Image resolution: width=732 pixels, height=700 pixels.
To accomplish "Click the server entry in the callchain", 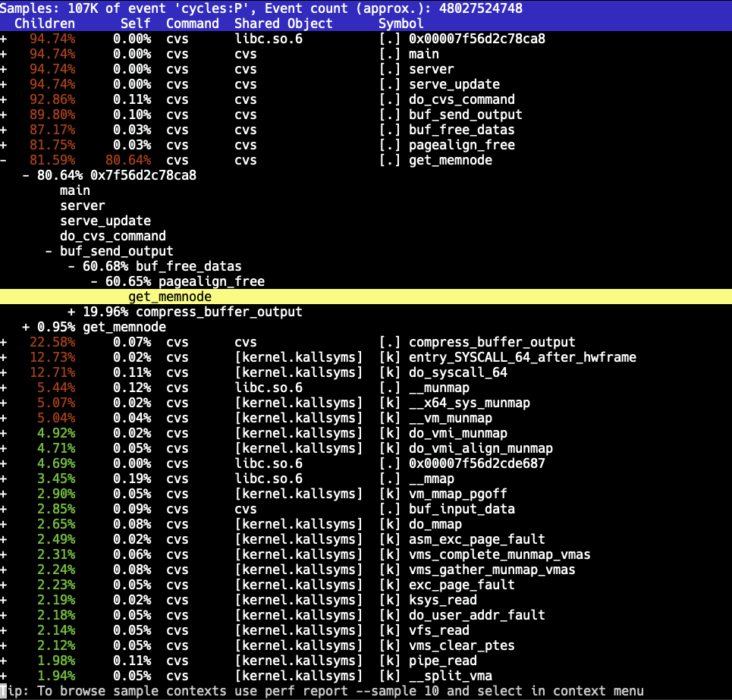I will tap(83, 206).
